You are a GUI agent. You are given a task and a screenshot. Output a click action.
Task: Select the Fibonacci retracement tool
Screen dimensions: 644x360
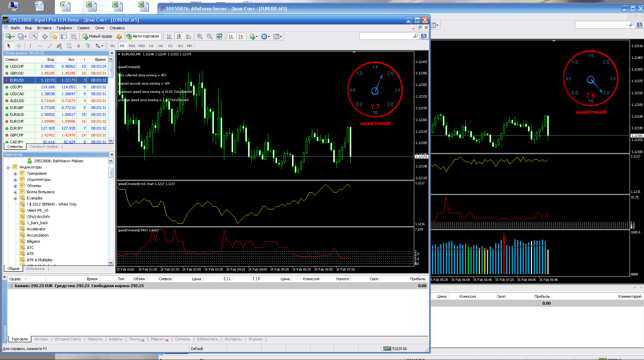point(69,46)
